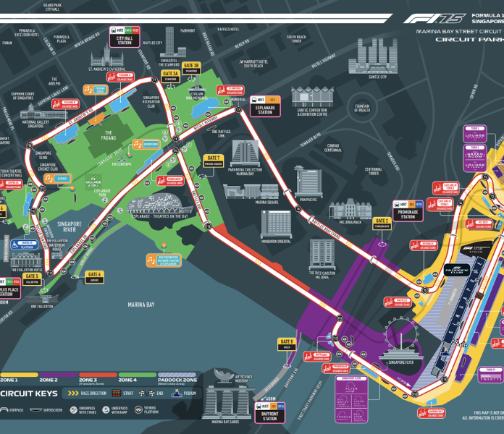This screenshot has height=434, width=504.
Task: Select the Gate 5 Fullerton sign
Action: click(x=32, y=279)
